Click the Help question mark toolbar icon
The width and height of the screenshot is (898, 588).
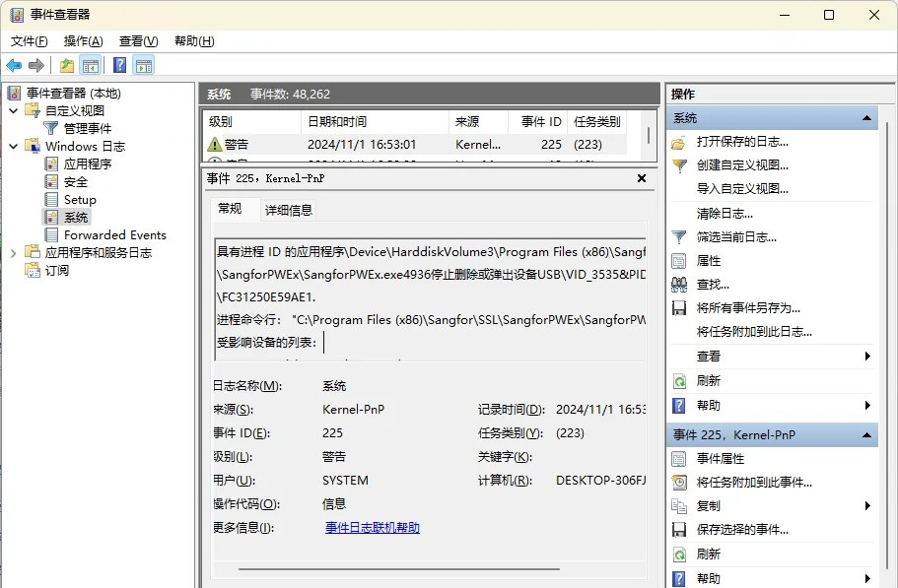[119, 65]
